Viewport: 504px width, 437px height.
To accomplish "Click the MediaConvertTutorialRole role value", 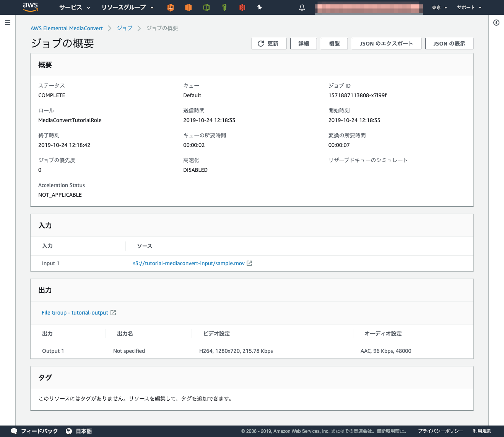I will point(70,120).
